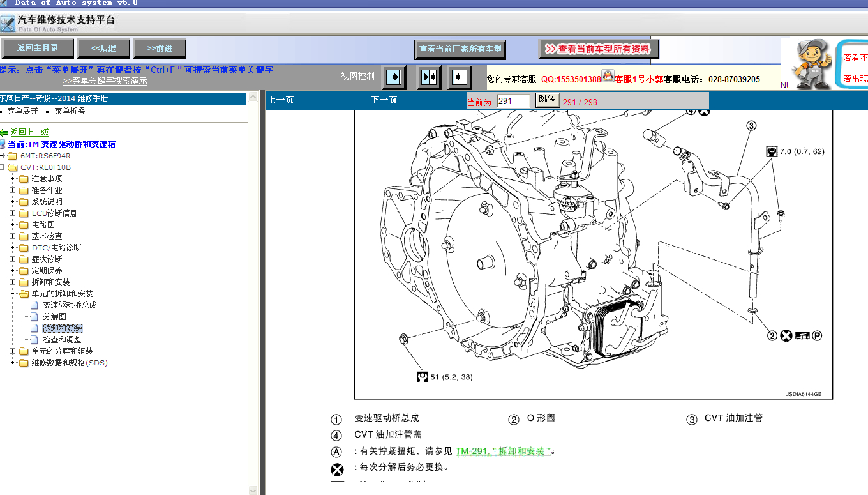Viewport: 868px width, 495px height.
Task: Expand the 系统说明 folder
Action: [13, 202]
